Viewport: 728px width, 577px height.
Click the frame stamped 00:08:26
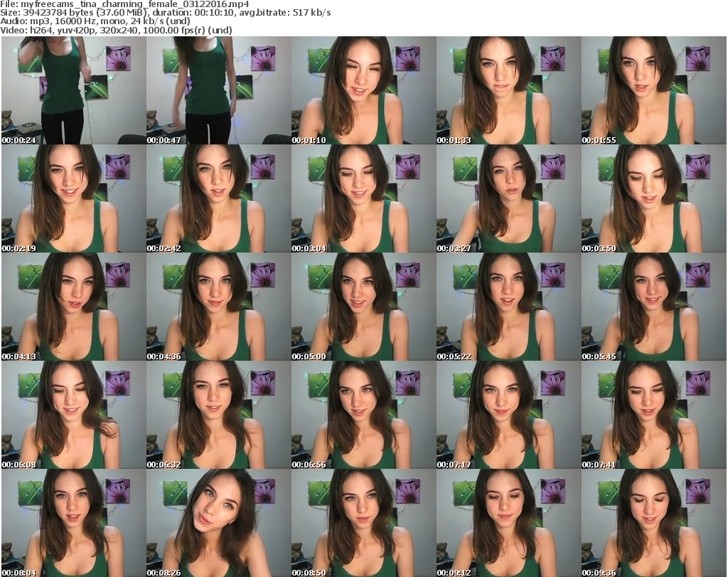point(219,523)
